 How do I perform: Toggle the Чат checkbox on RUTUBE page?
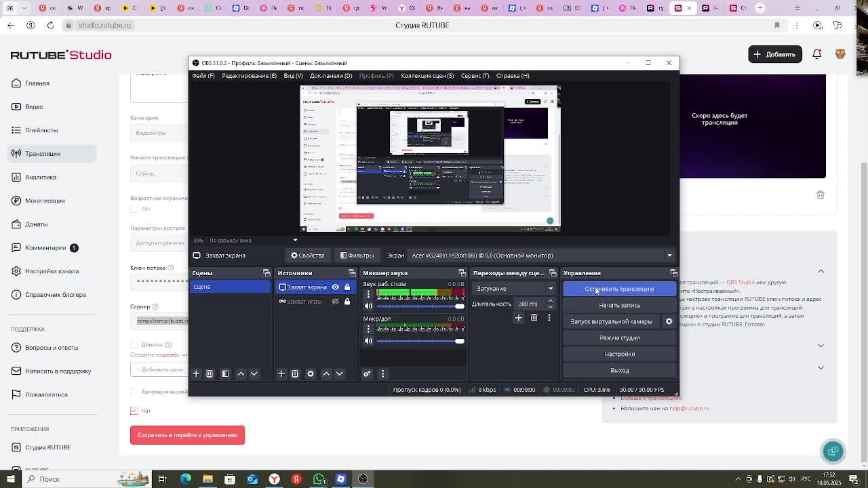point(134,411)
